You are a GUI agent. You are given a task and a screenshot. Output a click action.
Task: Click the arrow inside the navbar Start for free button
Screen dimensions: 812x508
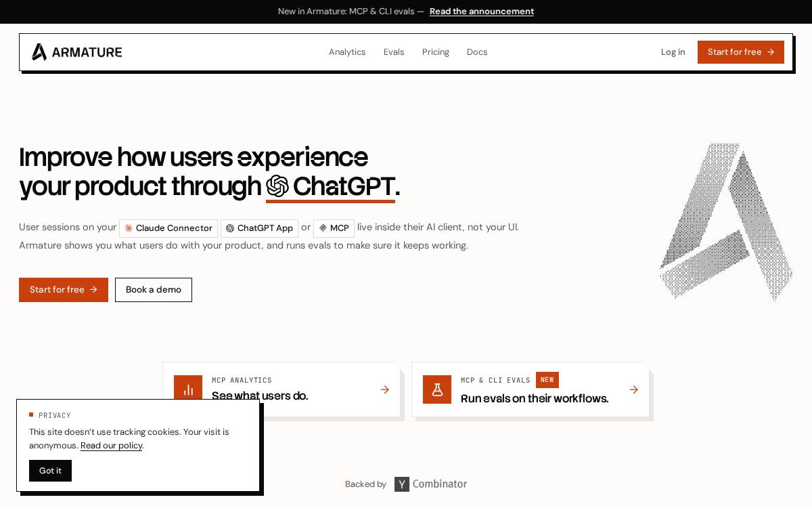(x=771, y=52)
